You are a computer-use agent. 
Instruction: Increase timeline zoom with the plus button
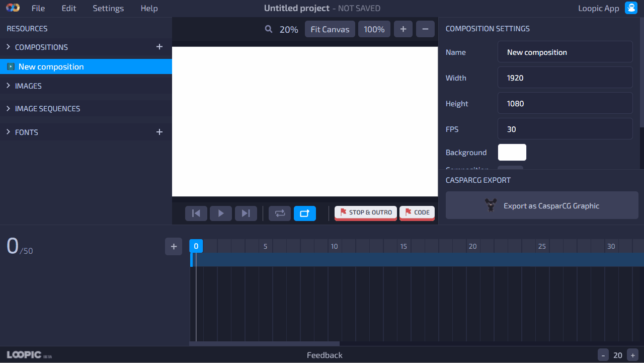point(633,355)
